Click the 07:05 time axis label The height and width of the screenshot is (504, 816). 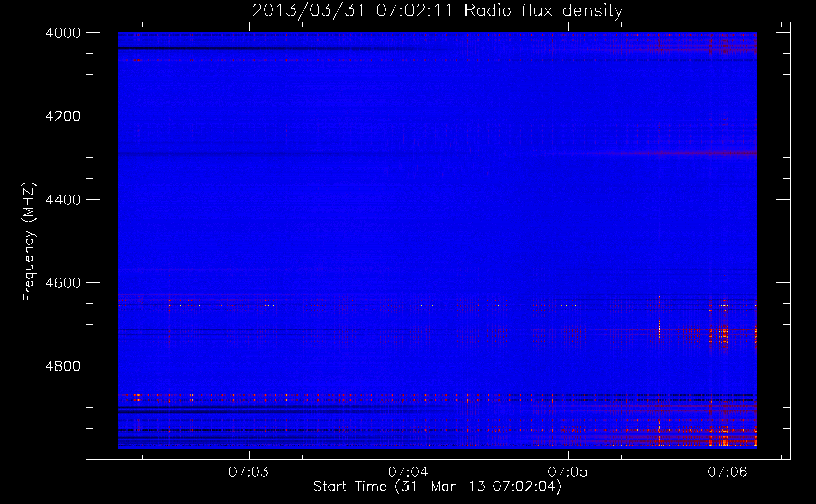(568, 472)
